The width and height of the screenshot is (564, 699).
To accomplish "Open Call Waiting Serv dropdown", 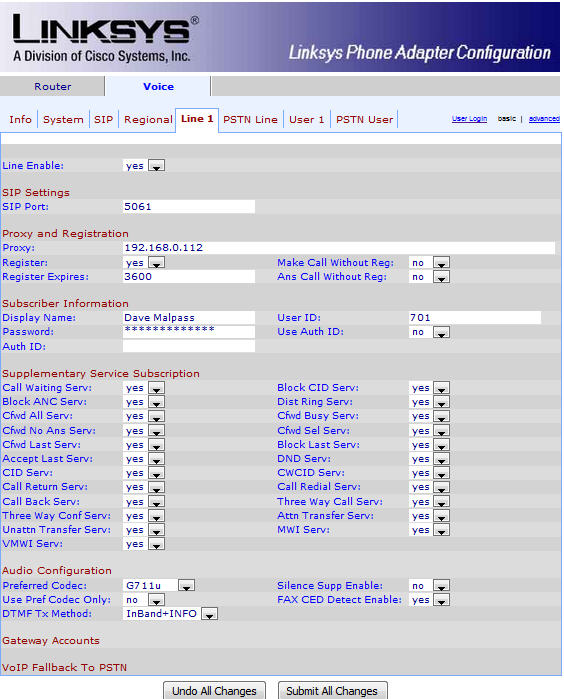I will pos(144,388).
